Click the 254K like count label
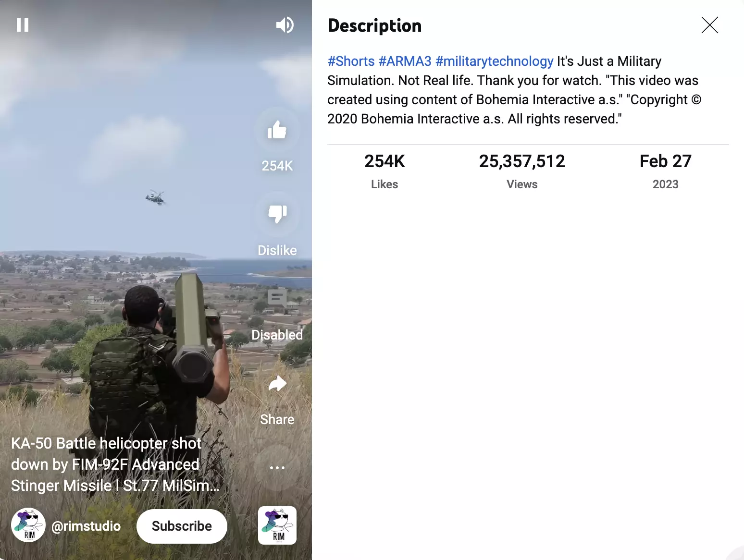Screen dimensions: 744x560 (277, 166)
